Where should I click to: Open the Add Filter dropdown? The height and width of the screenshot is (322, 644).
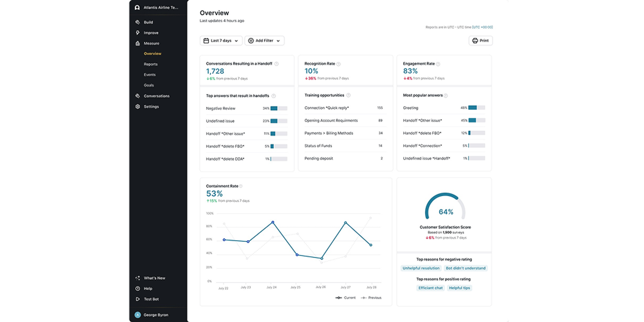click(264, 41)
